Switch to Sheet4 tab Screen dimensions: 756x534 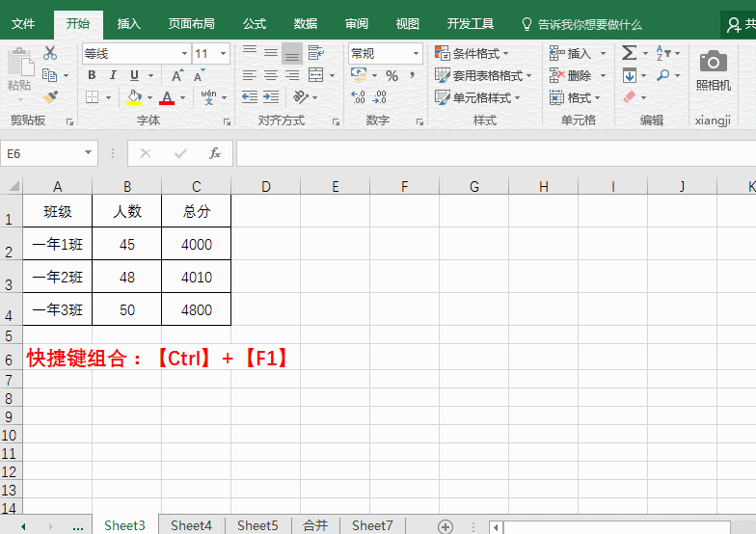[191, 525]
